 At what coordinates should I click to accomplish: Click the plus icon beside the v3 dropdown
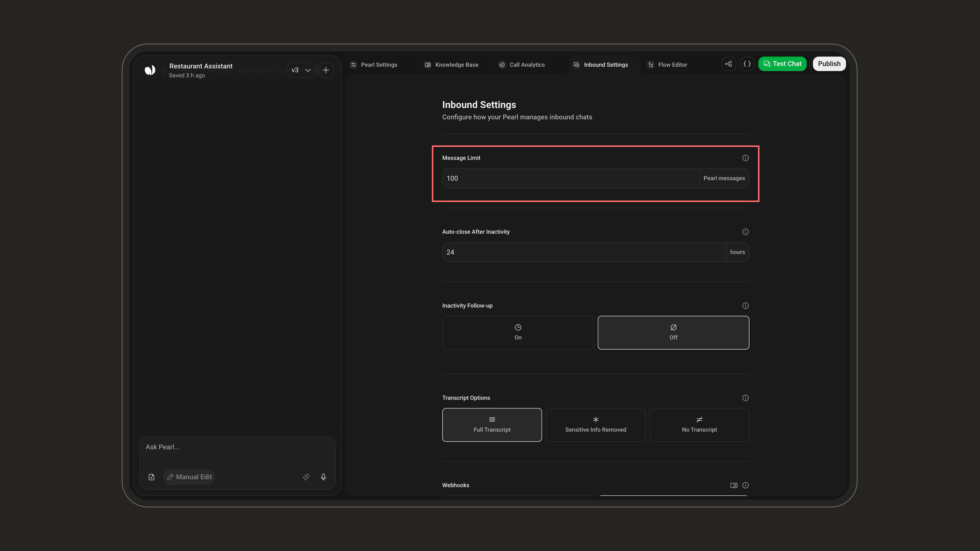click(326, 70)
